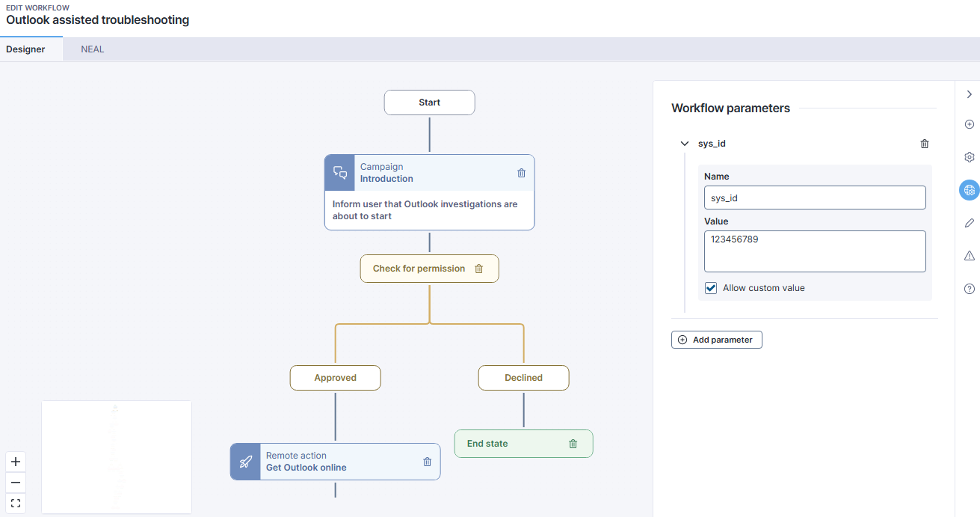980x517 pixels.
Task: Open the warning triangle icon in sidebar
Action: [x=969, y=256]
